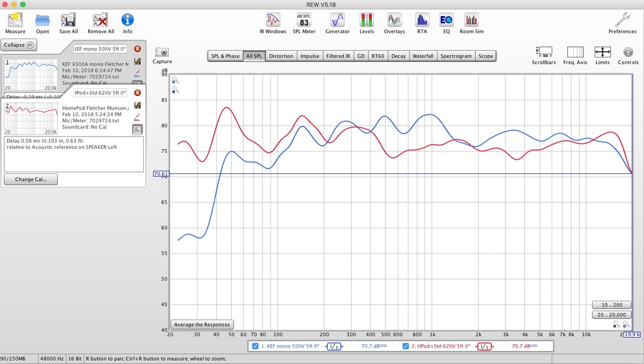Open Preferences wrench icon
Image resolution: width=644 pixels, height=364 pixels.
click(623, 20)
